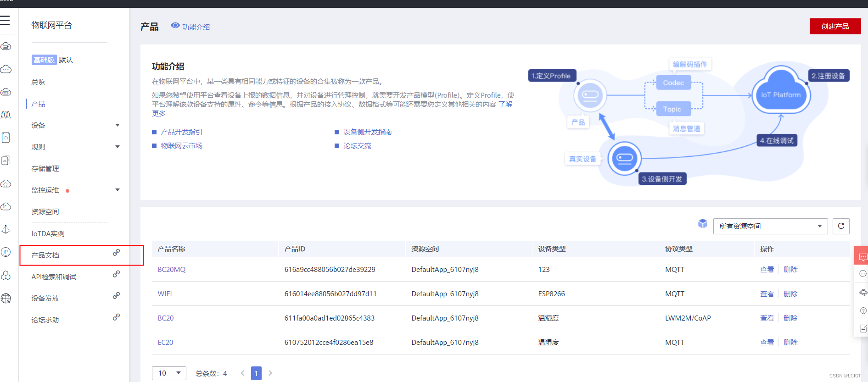Open the 设备侧开发指南 link
The height and width of the screenshot is (382, 868).
[368, 132]
